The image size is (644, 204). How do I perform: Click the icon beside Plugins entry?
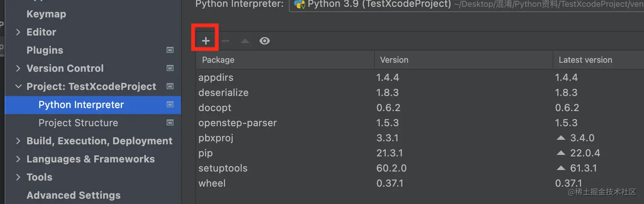[x=170, y=50]
